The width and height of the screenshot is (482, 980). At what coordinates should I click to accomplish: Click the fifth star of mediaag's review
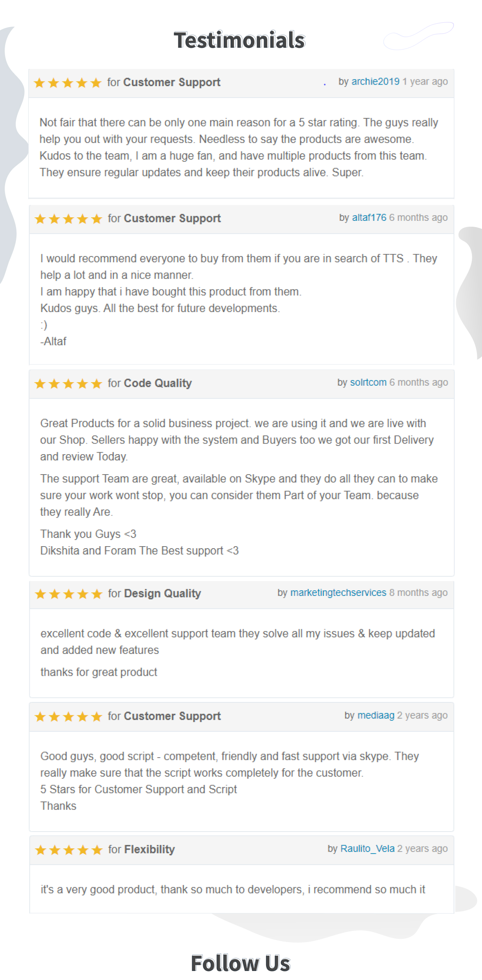[97, 717]
